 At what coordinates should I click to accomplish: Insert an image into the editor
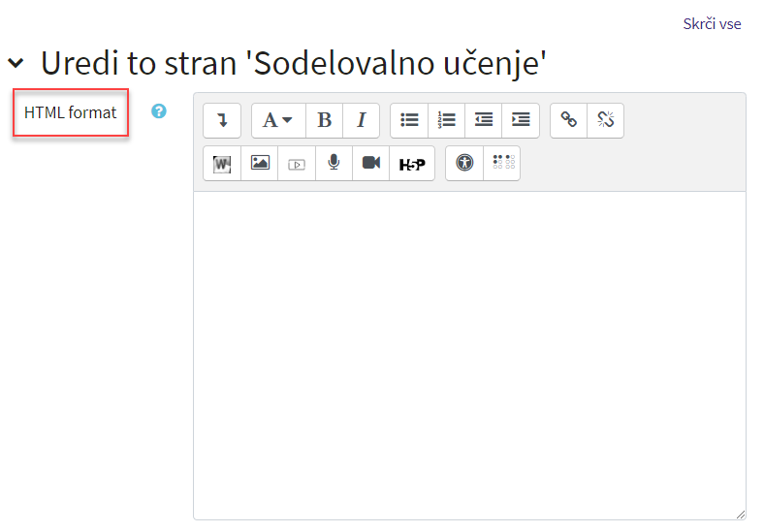coord(260,163)
